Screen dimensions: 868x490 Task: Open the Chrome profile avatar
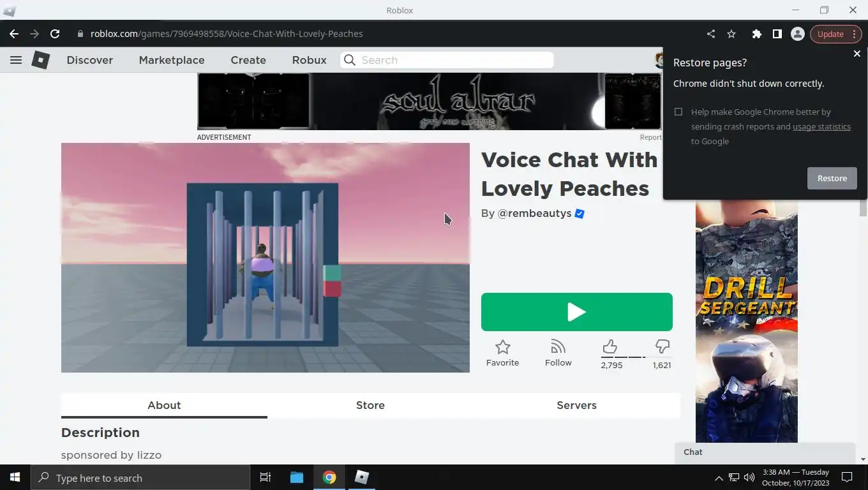coord(797,34)
